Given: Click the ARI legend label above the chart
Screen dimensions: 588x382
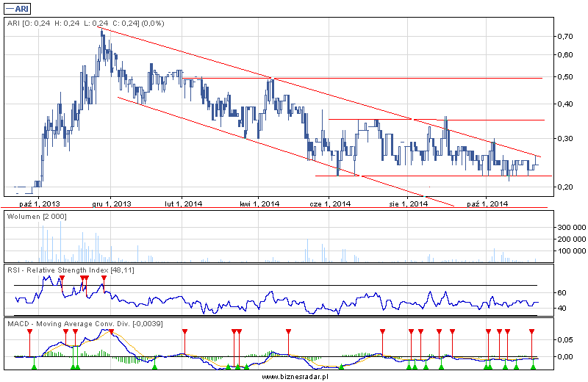Looking at the screenshot, I should (x=17, y=8).
